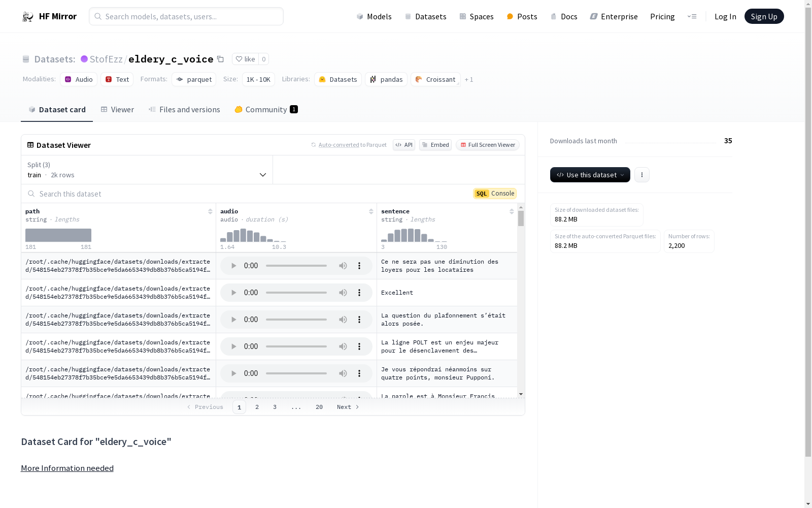Viewport: 812px width, 508px height.
Task: Open the Use this dataset dropdown
Action: point(590,175)
